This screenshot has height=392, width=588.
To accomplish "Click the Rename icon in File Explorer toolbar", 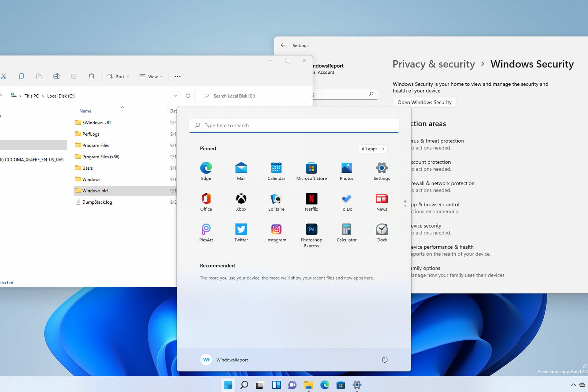I will [x=56, y=76].
